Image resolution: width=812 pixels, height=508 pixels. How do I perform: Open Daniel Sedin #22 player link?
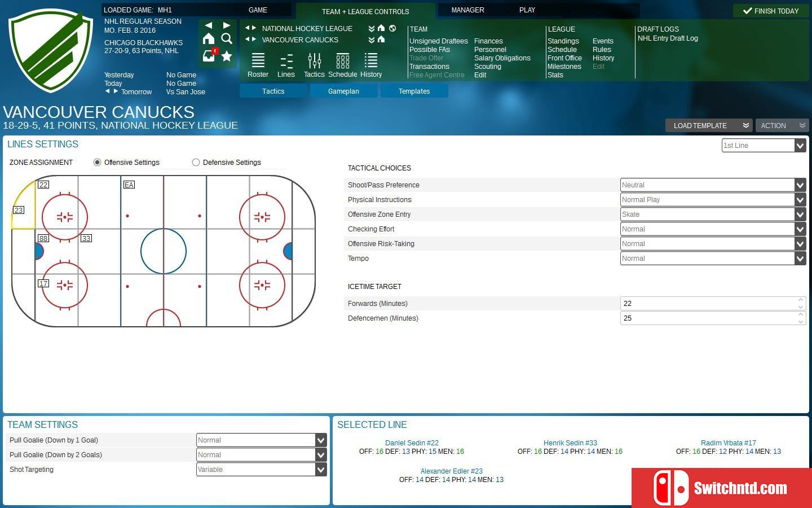tap(412, 443)
